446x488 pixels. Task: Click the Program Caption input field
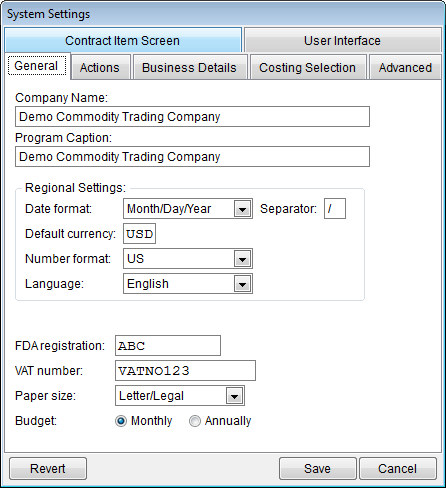click(x=192, y=157)
